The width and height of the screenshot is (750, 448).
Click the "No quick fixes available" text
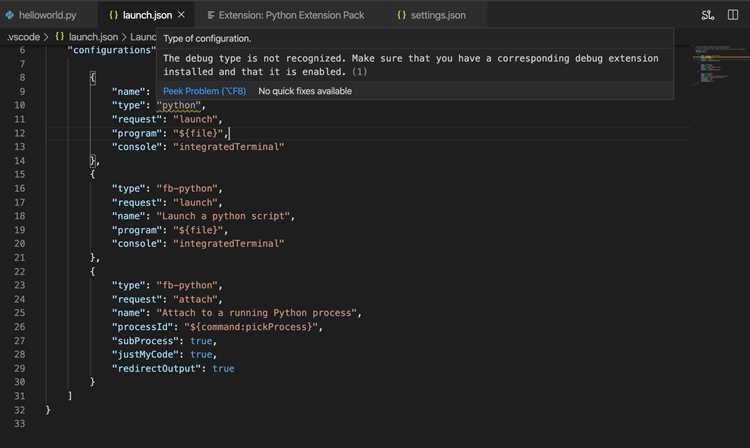305,91
